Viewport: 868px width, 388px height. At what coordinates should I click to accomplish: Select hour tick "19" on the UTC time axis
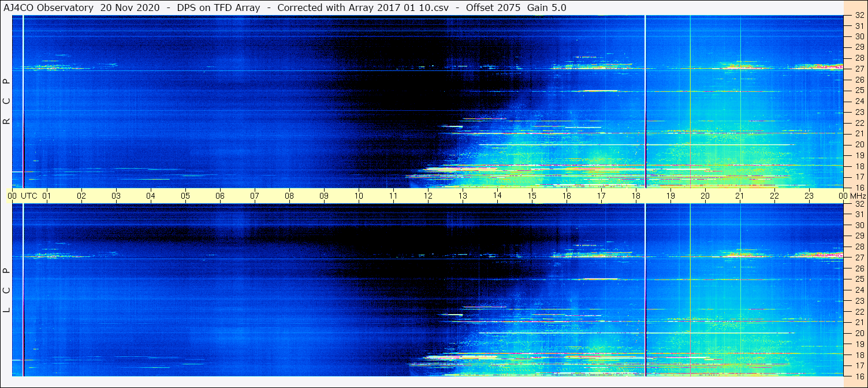pos(670,195)
